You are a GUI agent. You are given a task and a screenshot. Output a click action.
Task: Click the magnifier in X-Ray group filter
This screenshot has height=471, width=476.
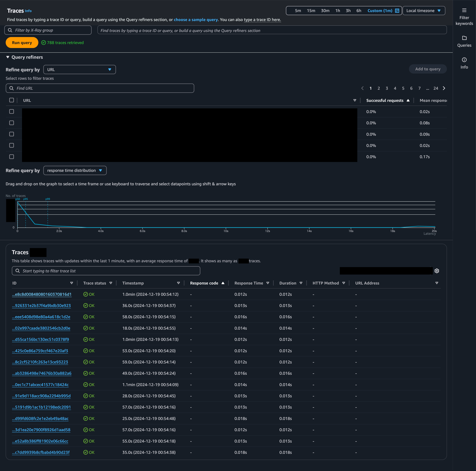[10, 30]
